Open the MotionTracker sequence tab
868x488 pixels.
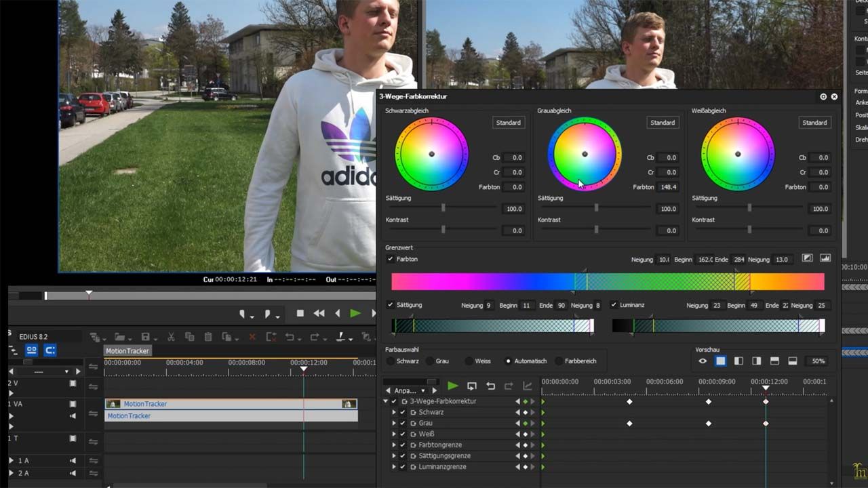coord(128,350)
